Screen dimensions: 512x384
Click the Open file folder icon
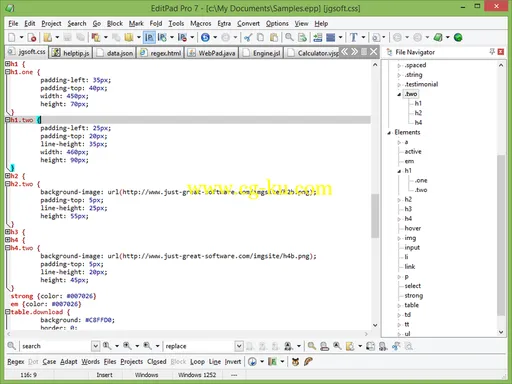(48, 37)
